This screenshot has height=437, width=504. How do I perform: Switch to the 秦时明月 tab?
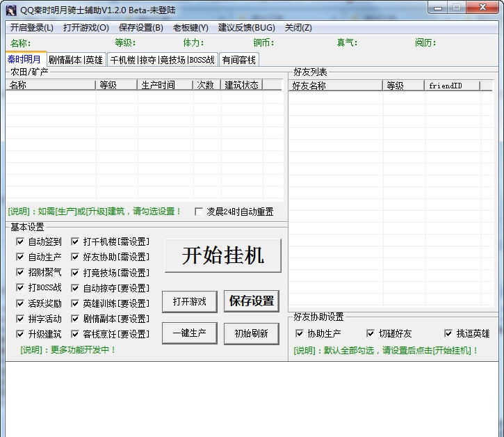click(25, 59)
